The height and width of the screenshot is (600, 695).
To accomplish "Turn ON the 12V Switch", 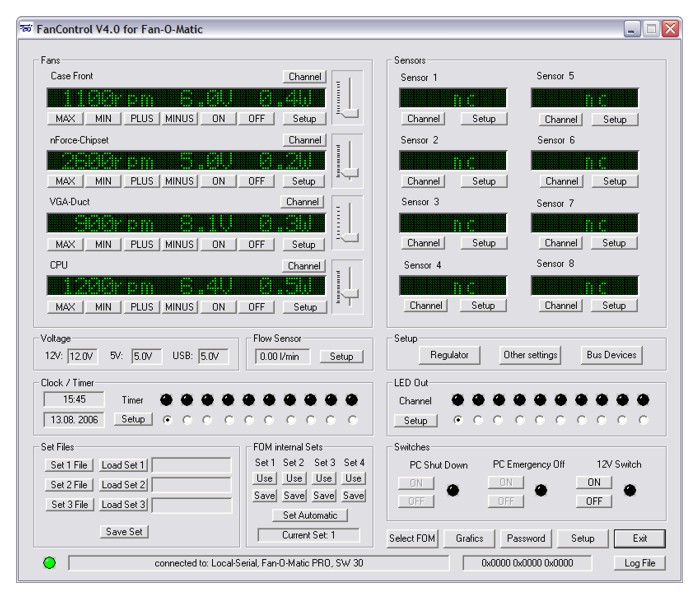I will [593, 482].
